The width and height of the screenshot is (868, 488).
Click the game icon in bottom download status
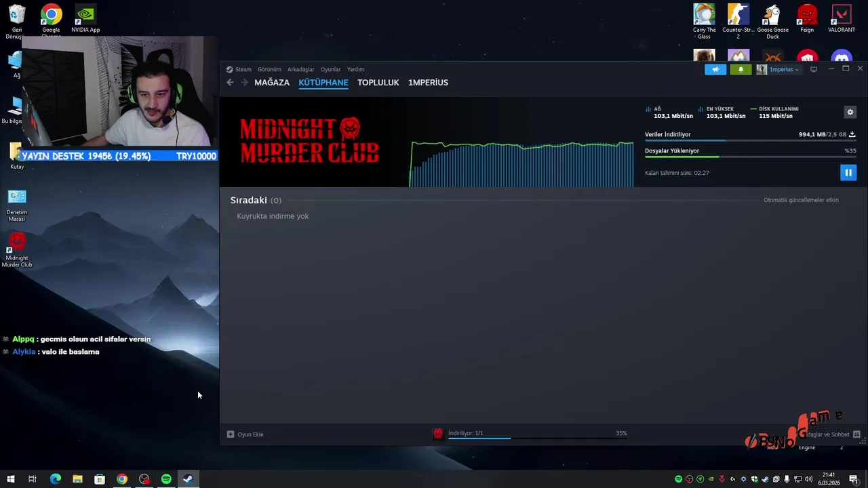438,434
